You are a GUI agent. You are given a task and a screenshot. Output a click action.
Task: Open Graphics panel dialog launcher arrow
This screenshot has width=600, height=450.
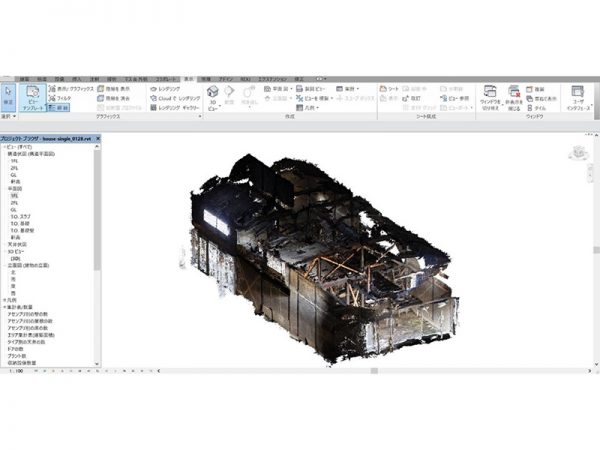point(200,116)
